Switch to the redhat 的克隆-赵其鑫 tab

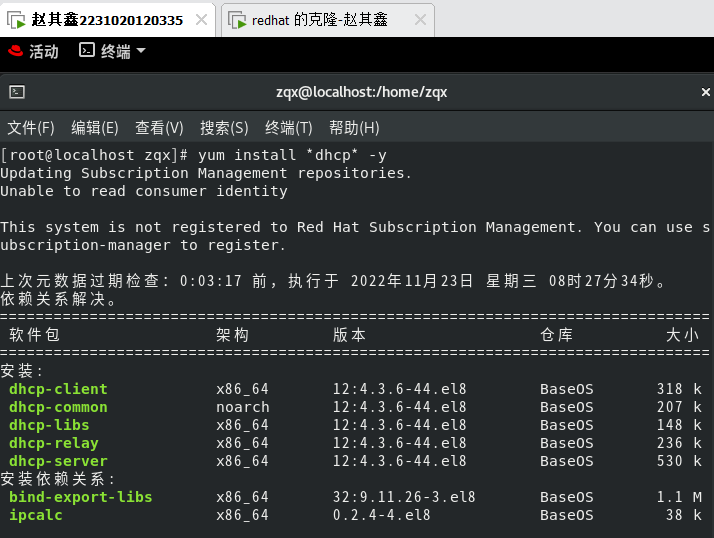click(327, 20)
